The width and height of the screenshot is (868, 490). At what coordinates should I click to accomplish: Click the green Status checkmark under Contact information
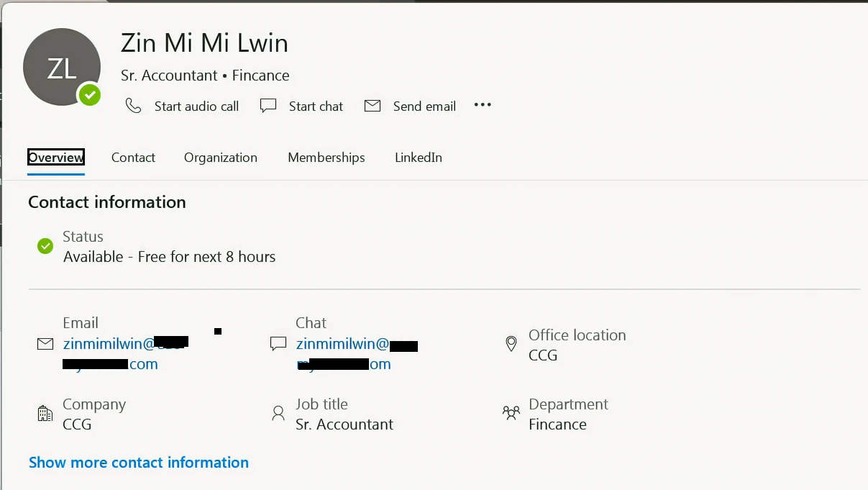point(45,245)
